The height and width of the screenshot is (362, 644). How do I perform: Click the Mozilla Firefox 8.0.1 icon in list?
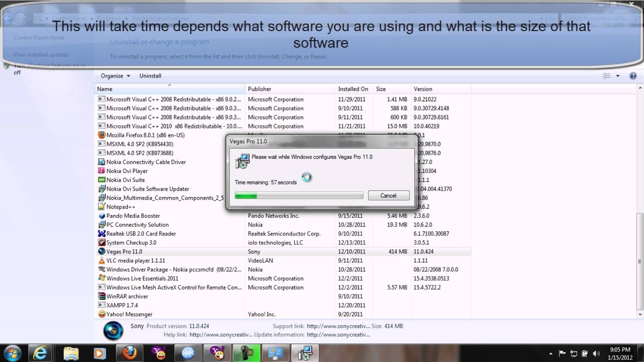coord(102,135)
